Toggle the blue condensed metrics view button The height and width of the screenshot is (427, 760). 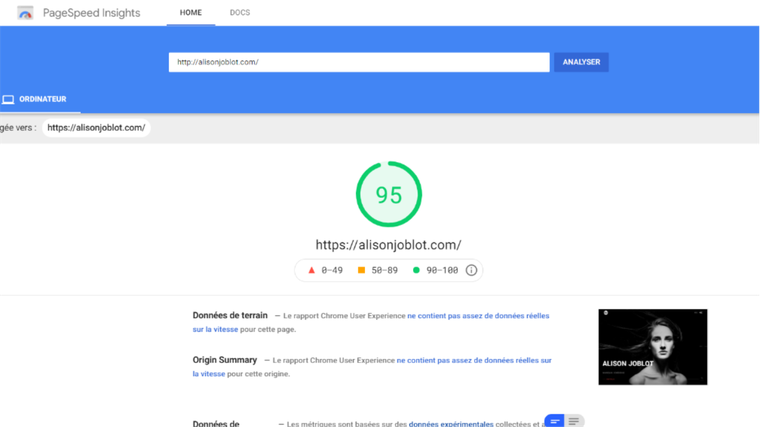coord(554,421)
